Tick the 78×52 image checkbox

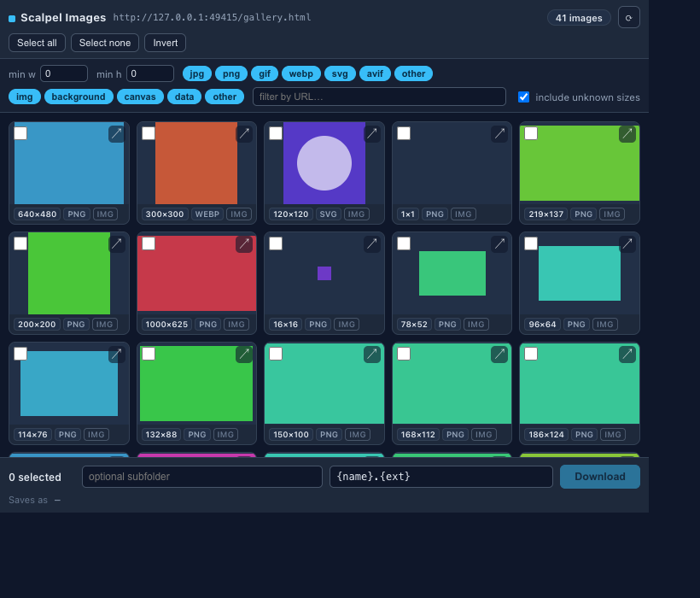[404, 243]
